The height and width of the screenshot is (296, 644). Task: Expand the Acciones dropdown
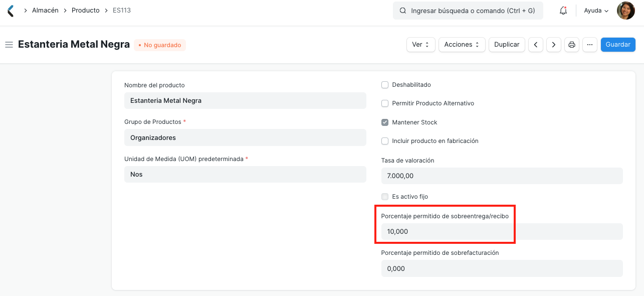tap(462, 45)
